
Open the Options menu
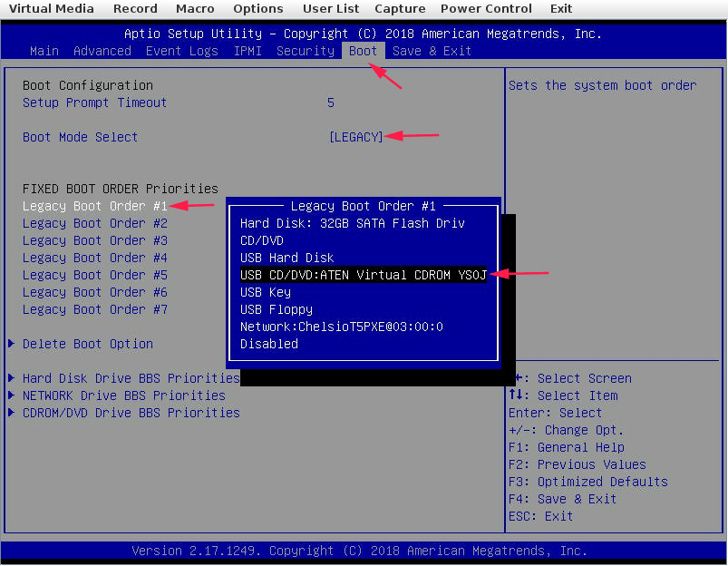[x=258, y=8]
